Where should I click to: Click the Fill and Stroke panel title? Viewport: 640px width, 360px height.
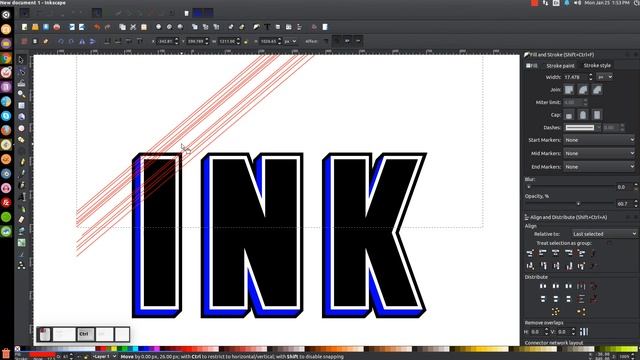coord(562,55)
